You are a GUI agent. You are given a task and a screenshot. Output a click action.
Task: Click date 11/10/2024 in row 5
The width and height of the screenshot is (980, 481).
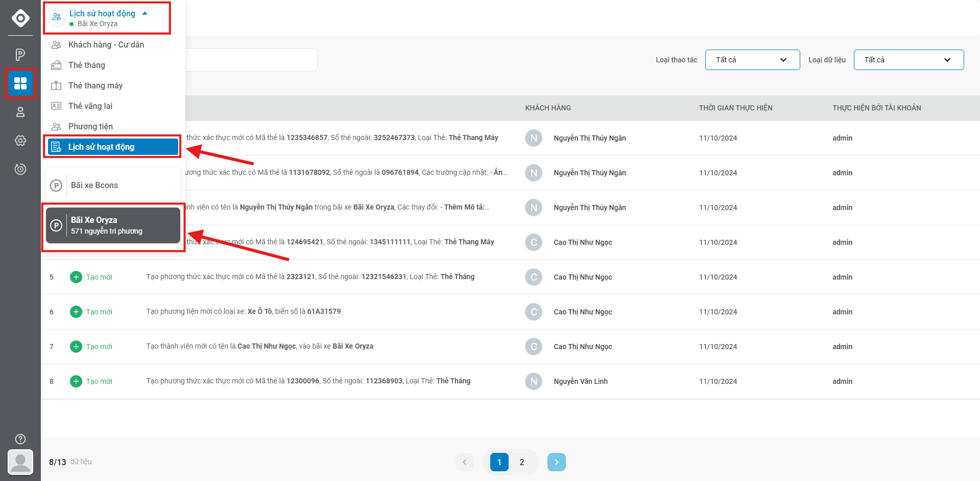(x=718, y=277)
